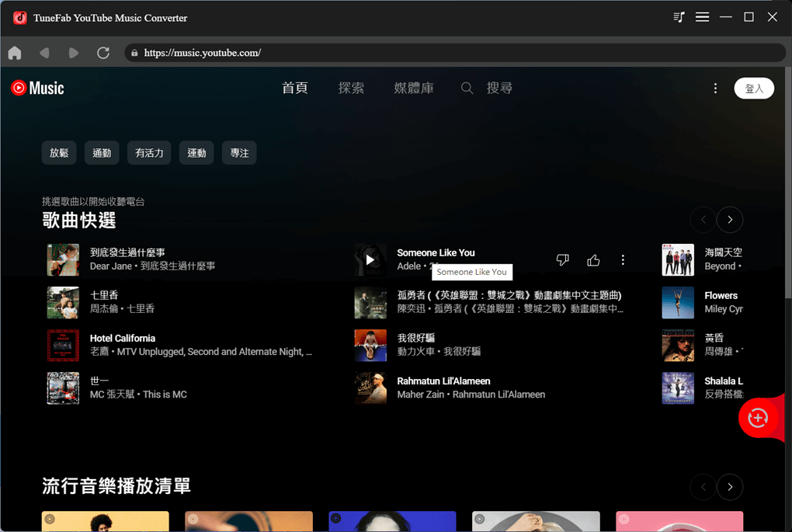Click the 孤勇者 album cover
Viewport: 792px width, 532px height.
coord(370,303)
